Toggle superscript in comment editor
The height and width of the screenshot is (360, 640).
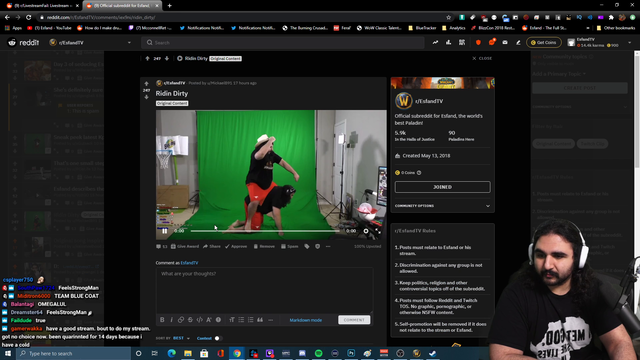[x=209, y=320]
